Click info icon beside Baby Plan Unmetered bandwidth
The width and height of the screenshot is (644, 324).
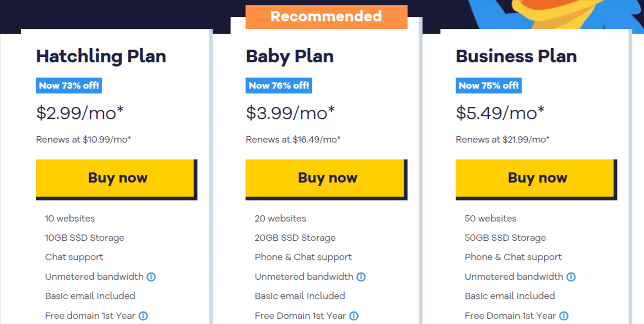tap(361, 277)
